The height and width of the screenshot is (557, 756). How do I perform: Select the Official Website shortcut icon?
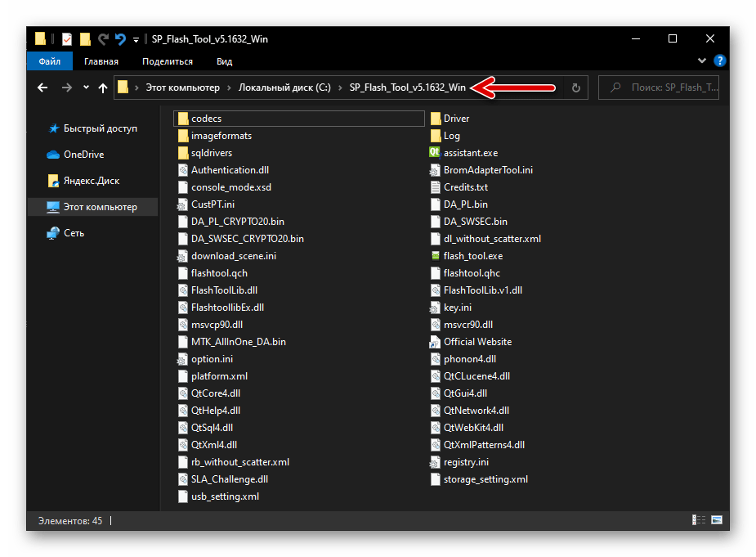point(435,342)
